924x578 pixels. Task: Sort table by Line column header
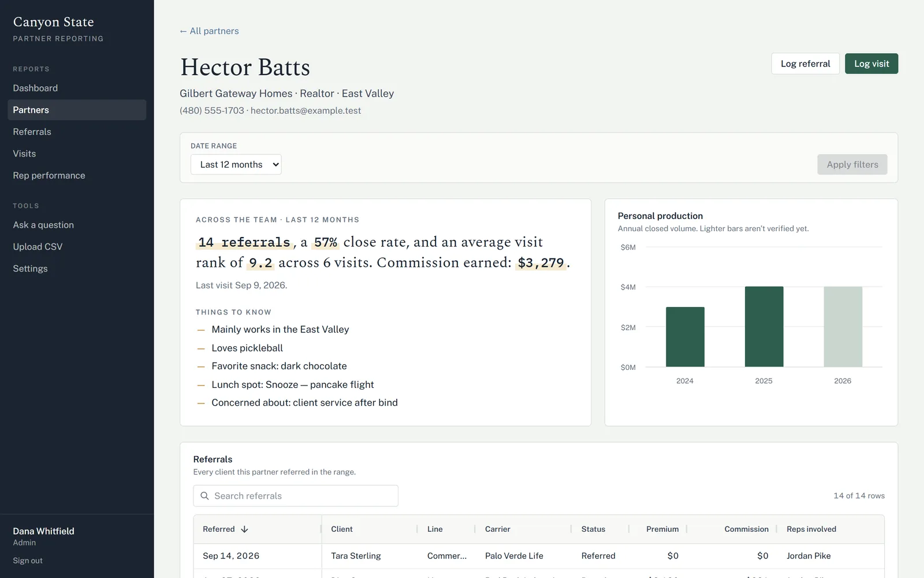[x=435, y=529]
